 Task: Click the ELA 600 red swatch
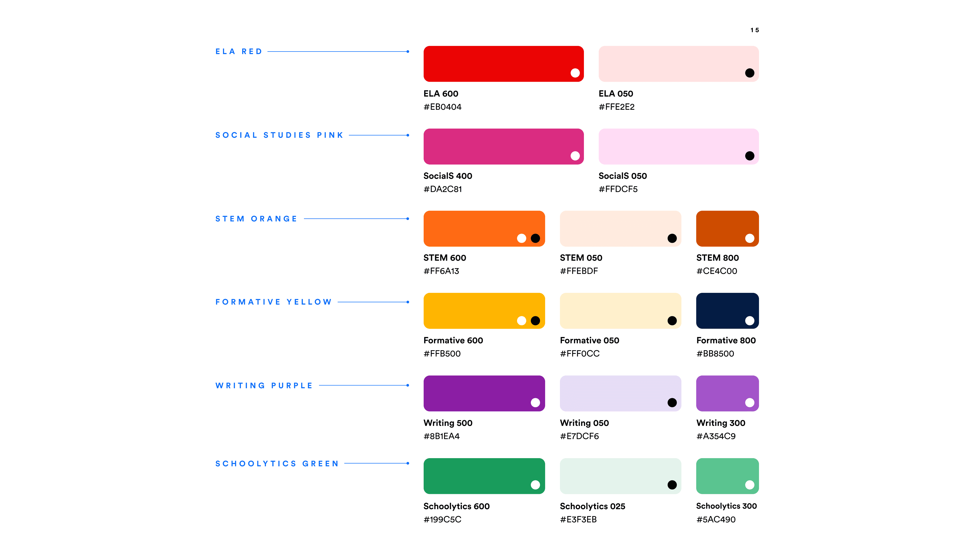point(503,64)
